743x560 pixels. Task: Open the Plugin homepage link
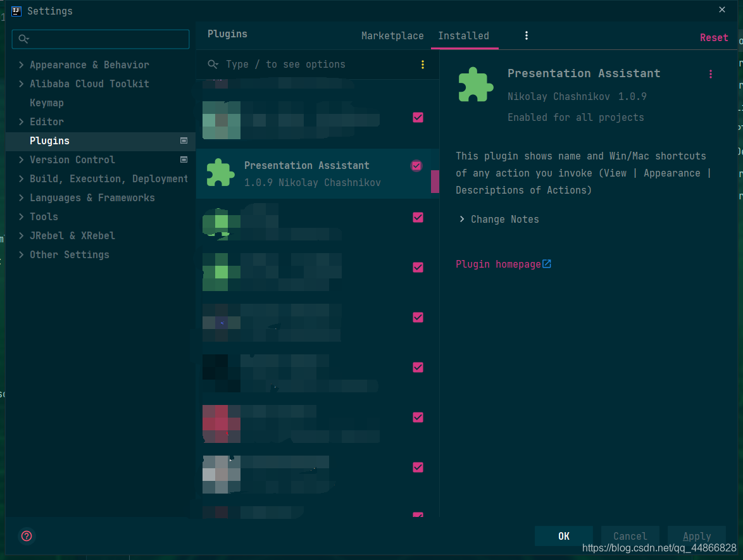[498, 264]
